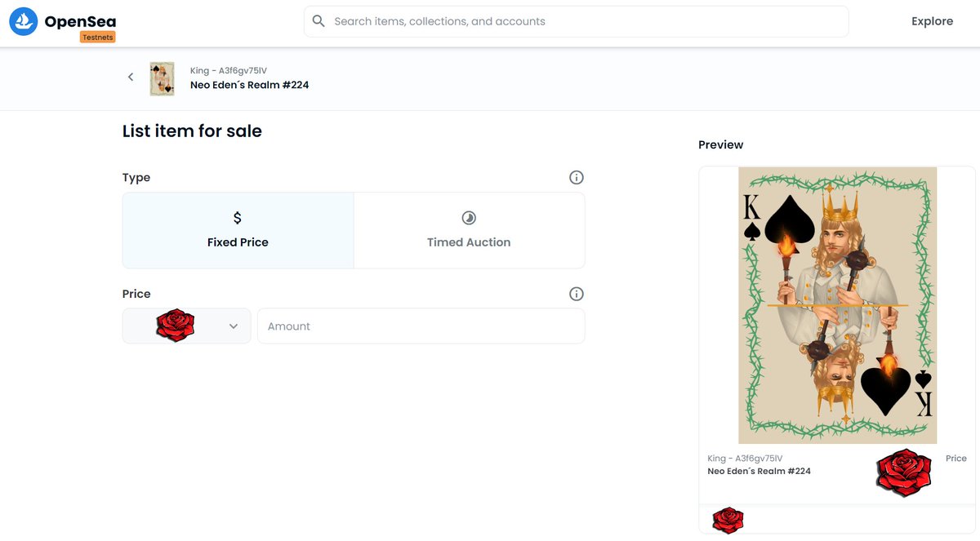Select the Timed Auction option
Viewport: 980px width, 541px height.
(x=469, y=230)
